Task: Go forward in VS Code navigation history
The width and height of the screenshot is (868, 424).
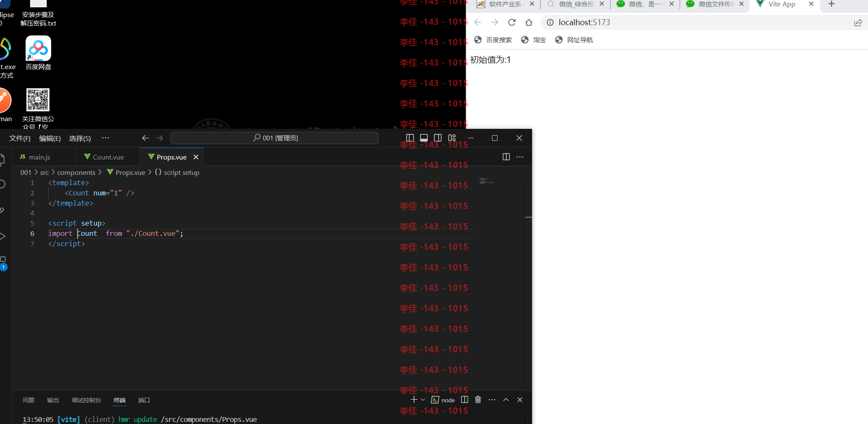Action: (159, 138)
